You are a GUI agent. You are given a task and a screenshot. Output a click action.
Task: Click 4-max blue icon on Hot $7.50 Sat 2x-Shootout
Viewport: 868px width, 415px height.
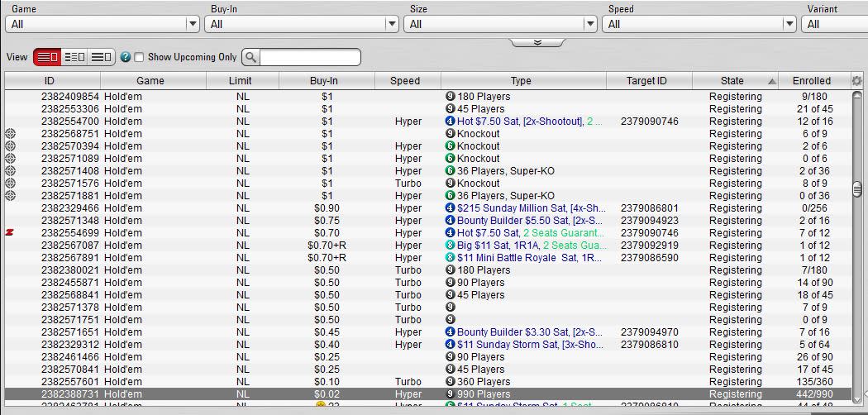pos(450,122)
